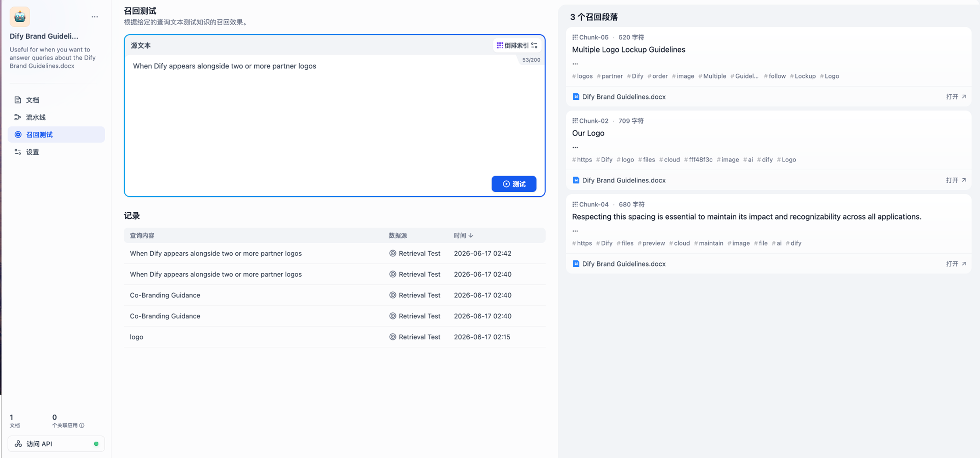This screenshot has height=458, width=980.
Task: Click the #preview keyword tag in Chunk-04
Action: (651, 243)
